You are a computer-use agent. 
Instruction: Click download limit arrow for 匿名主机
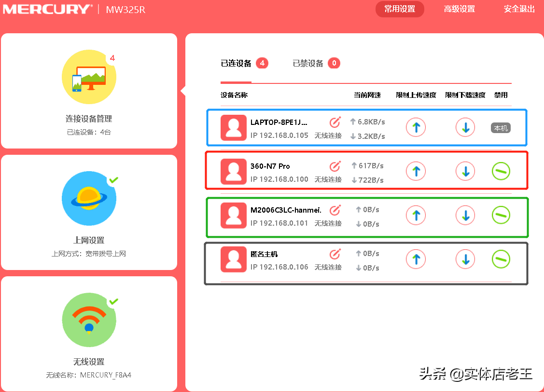[465, 259]
